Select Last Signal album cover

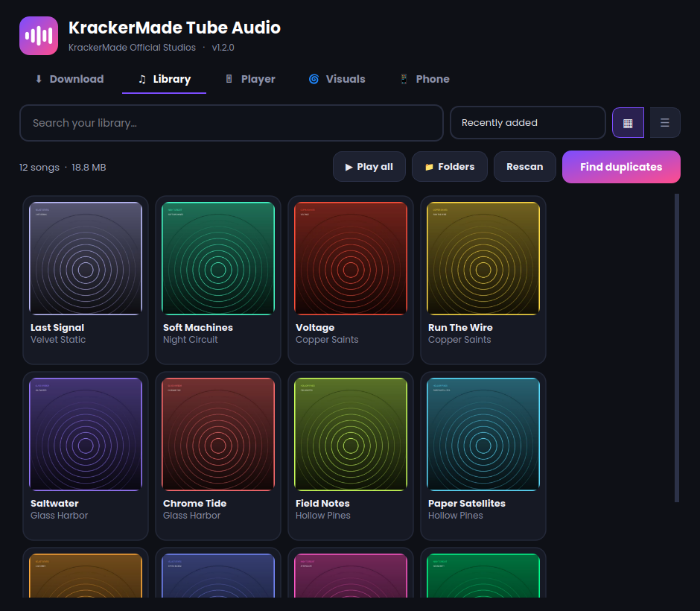[86, 258]
